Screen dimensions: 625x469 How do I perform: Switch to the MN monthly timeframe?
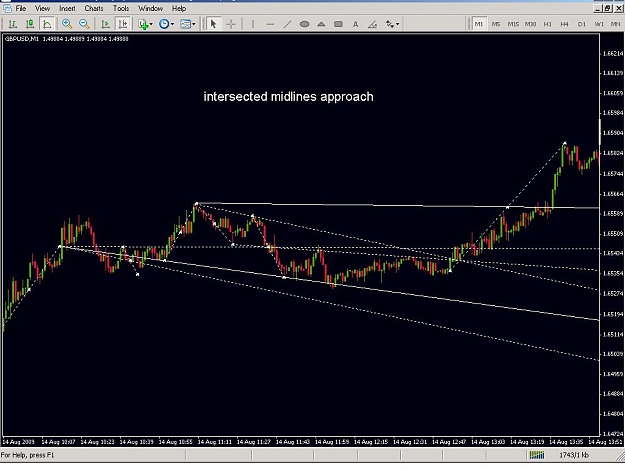(x=615, y=24)
